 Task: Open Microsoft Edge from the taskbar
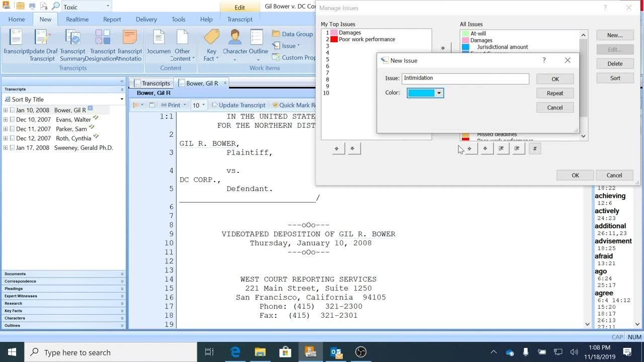pos(235,352)
